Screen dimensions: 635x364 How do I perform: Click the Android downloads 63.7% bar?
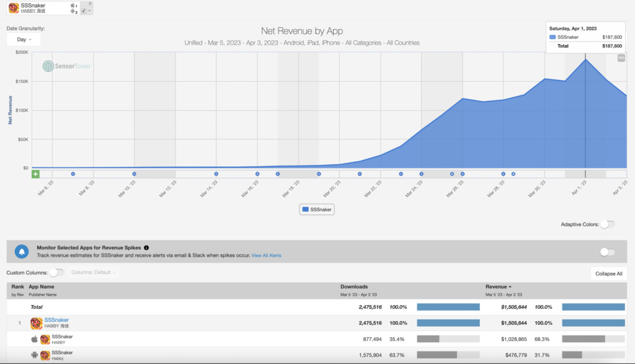[x=448, y=355]
